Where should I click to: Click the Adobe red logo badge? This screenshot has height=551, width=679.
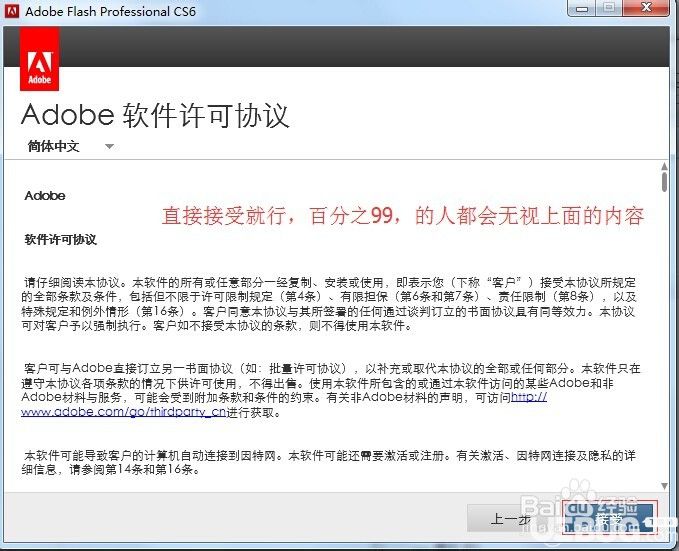click(x=39, y=59)
